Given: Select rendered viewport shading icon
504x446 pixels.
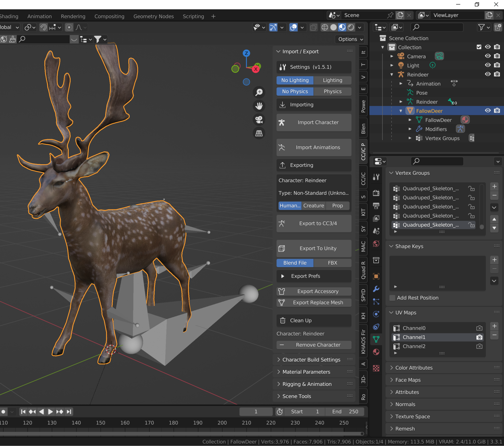Looking at the screenshot, I should (x=351, y=27).
